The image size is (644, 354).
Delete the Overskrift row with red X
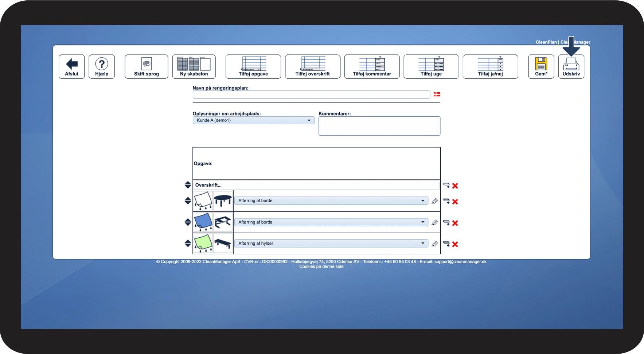(x=455, y=186)
